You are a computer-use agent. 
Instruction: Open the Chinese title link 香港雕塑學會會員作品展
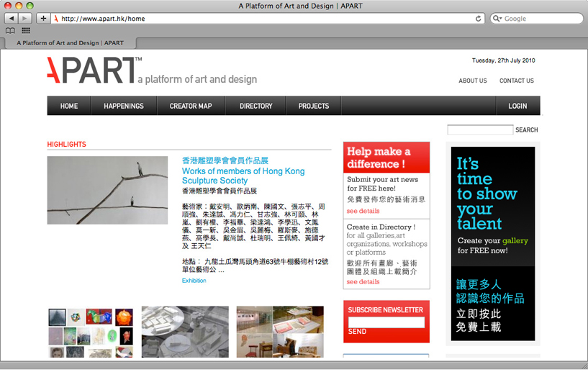(x=225, y=160)
